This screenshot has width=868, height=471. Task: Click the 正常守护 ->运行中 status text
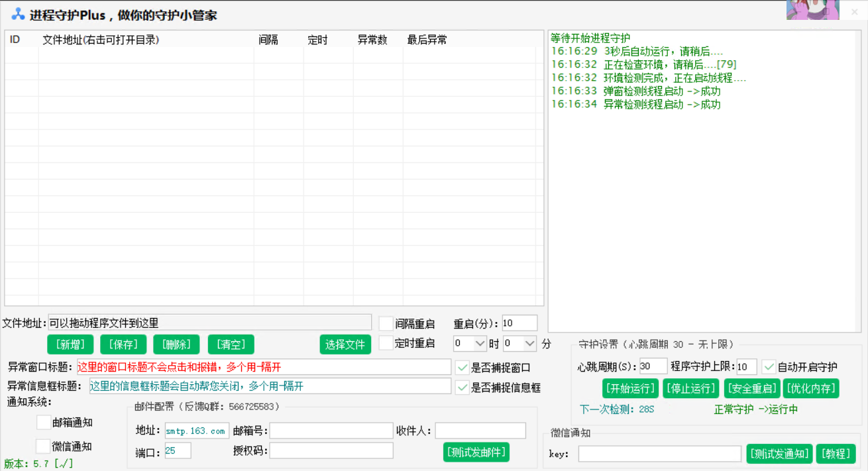(755, 409)
